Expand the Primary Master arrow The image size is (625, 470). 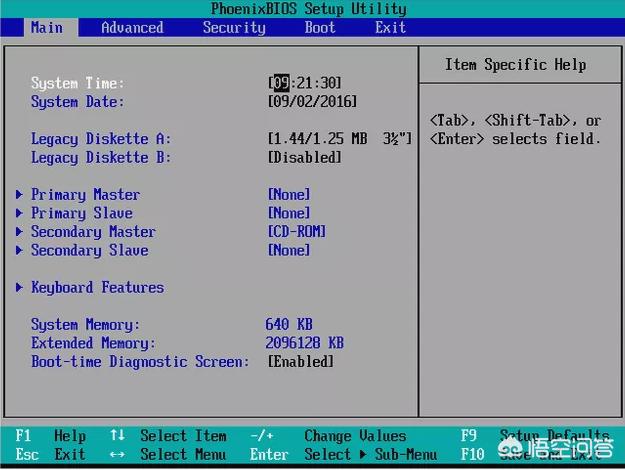[19, 195]
